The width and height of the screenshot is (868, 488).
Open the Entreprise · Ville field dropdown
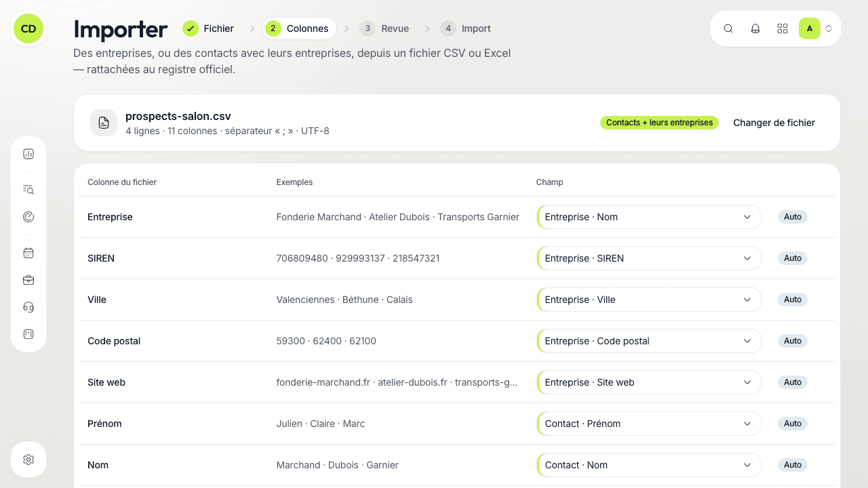click(649, 300)
